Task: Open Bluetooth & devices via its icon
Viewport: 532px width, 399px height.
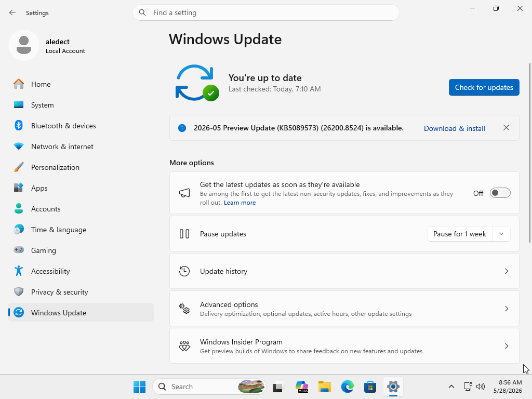Action: pyautogui.click(x=19, y=126)
